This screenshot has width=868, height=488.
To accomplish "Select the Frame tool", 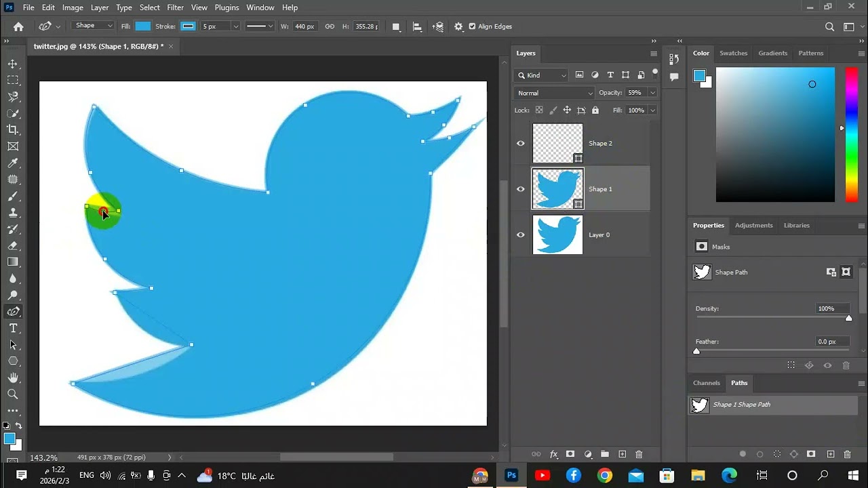I will (13, 146).
